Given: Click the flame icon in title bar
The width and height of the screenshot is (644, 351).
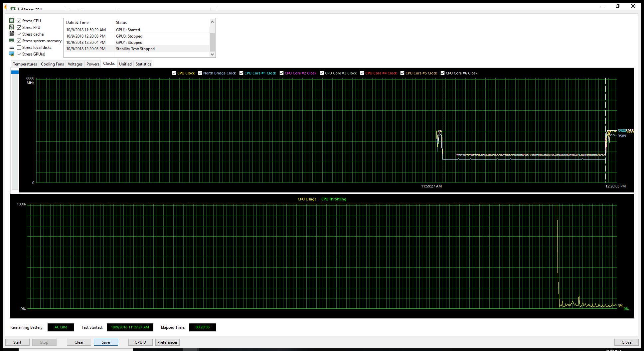Looking at the screenshot, I should coord(5,6).
